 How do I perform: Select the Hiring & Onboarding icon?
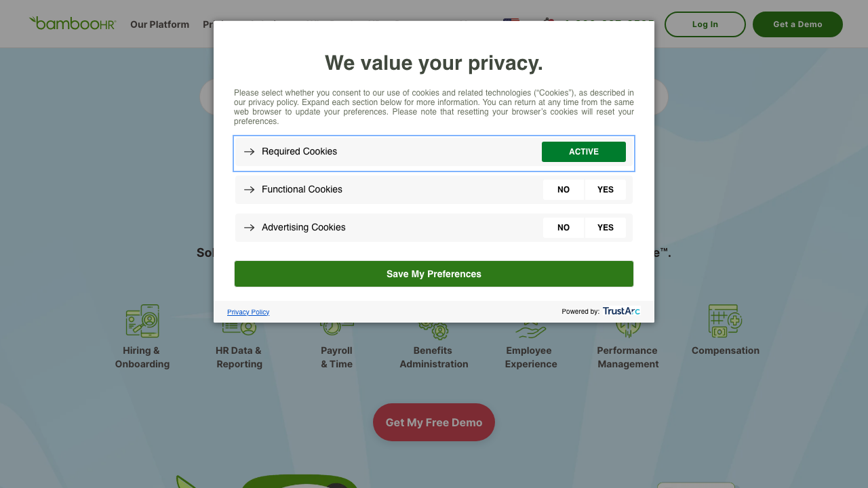142,321
